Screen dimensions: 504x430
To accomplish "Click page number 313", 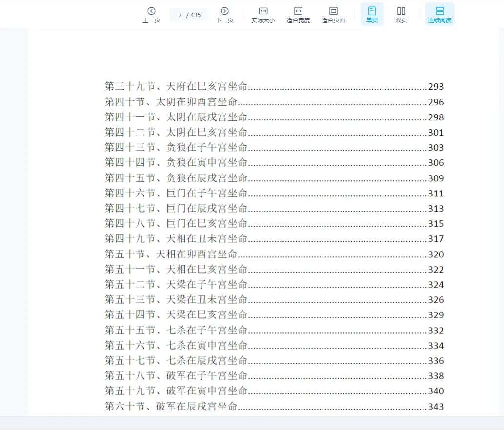I will [x=436, y=208].
